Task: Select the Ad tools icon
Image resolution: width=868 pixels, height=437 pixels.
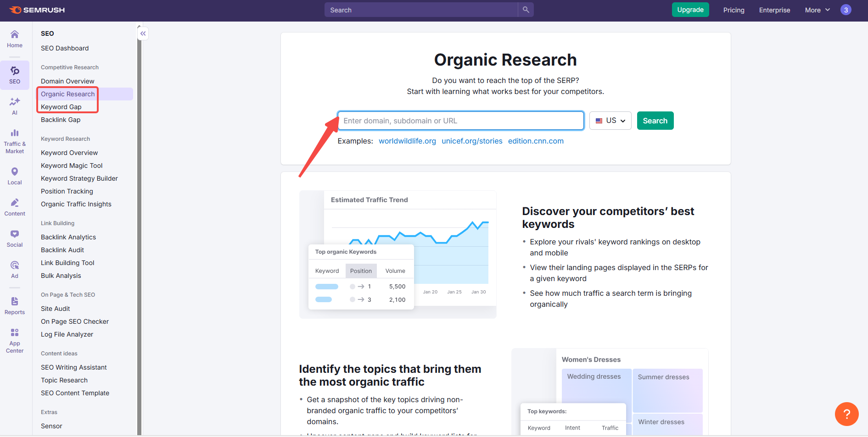Action: (x=14, y=268)
